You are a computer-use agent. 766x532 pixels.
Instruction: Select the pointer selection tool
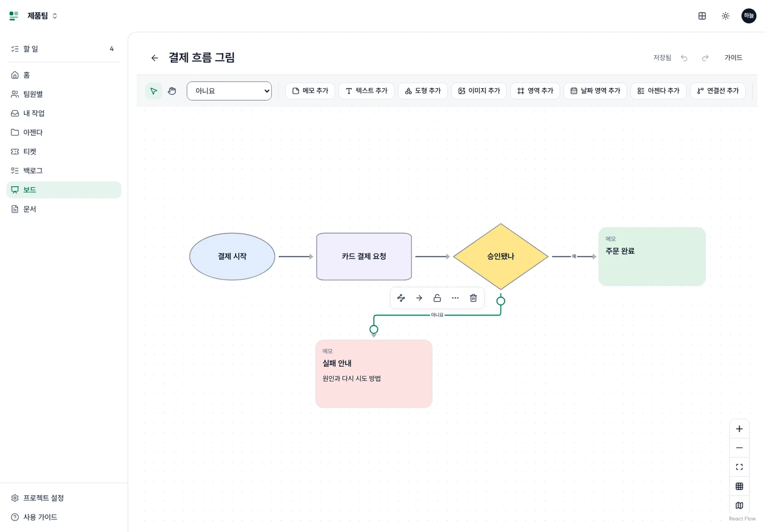click(x=154, y=91)
